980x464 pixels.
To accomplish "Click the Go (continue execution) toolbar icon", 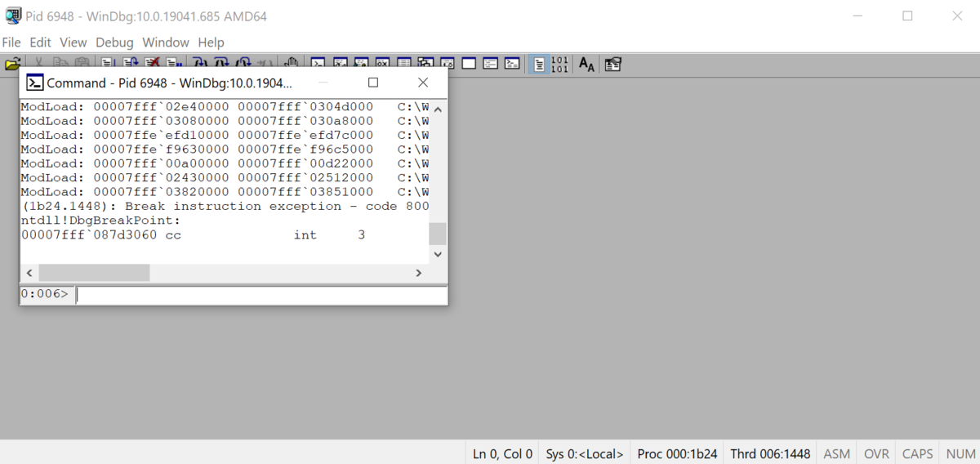I will tap(109, 63).
